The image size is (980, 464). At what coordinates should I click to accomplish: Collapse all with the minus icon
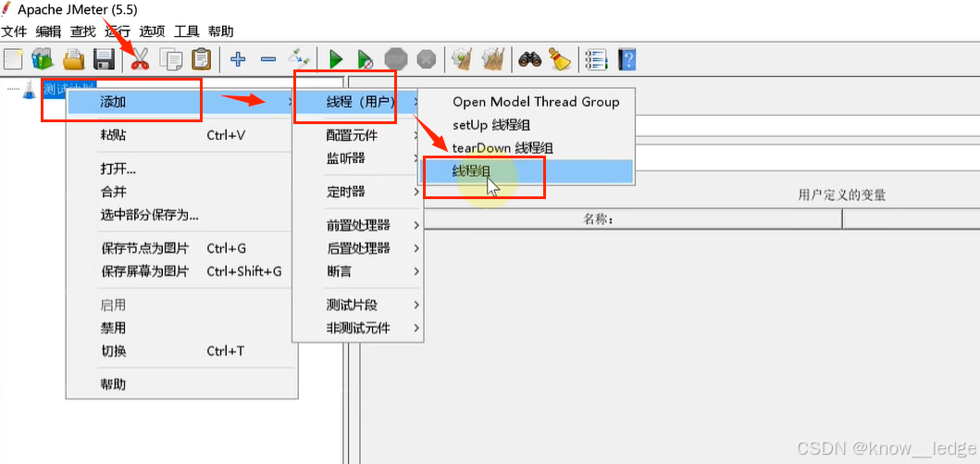click(x=268, y=59)
